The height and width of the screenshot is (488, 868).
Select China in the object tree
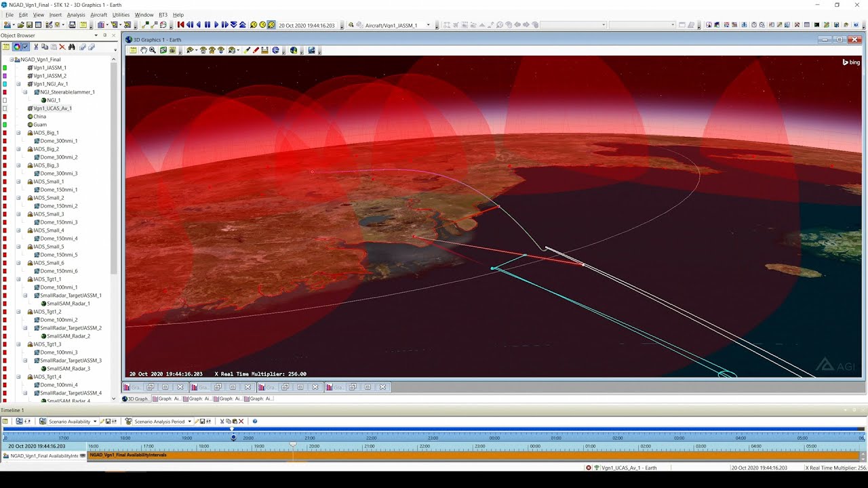pos(40,117)
